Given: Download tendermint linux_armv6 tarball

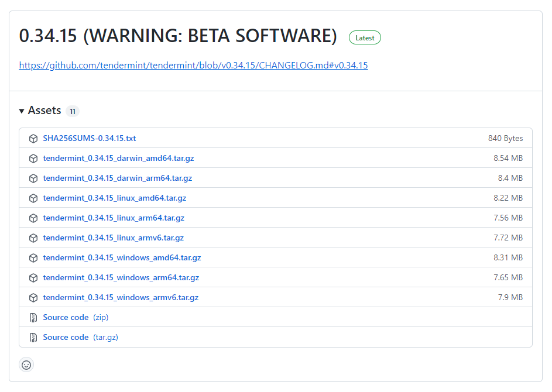Looking at the screenshot, I should coord(114,238).
